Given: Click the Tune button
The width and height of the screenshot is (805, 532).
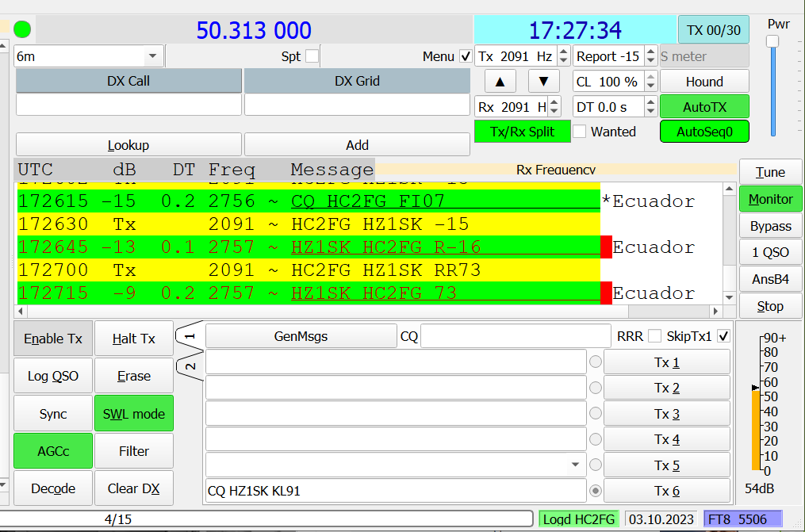Looking at the screenshot, I should [x=770, y=172].
